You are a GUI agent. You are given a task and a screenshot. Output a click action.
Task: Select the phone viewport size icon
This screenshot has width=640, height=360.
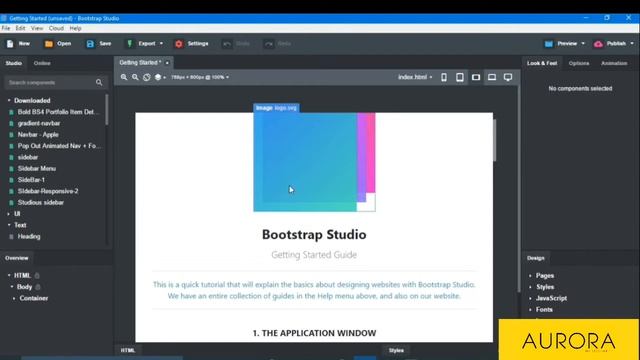pyautogui.click(x=444, y=77)
